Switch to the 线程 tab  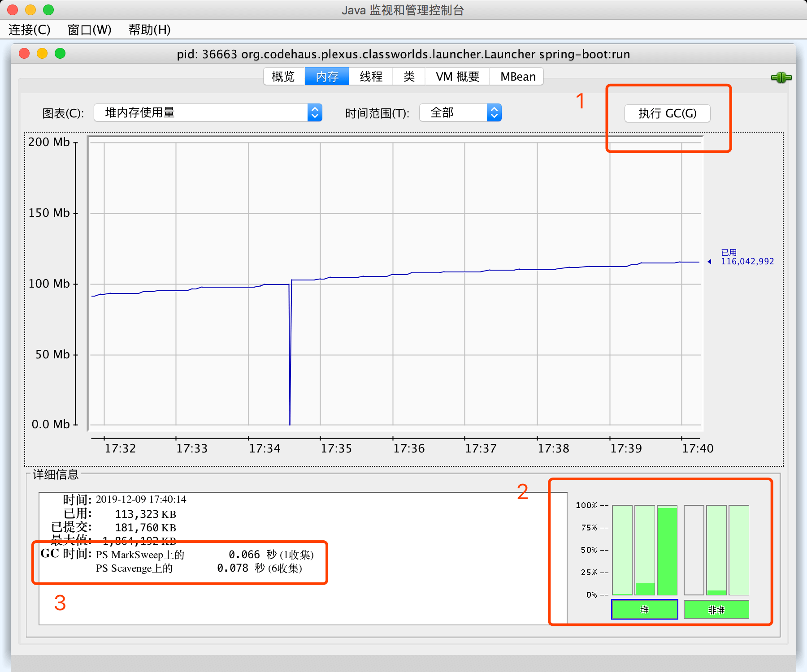click(x=371, y=77)
